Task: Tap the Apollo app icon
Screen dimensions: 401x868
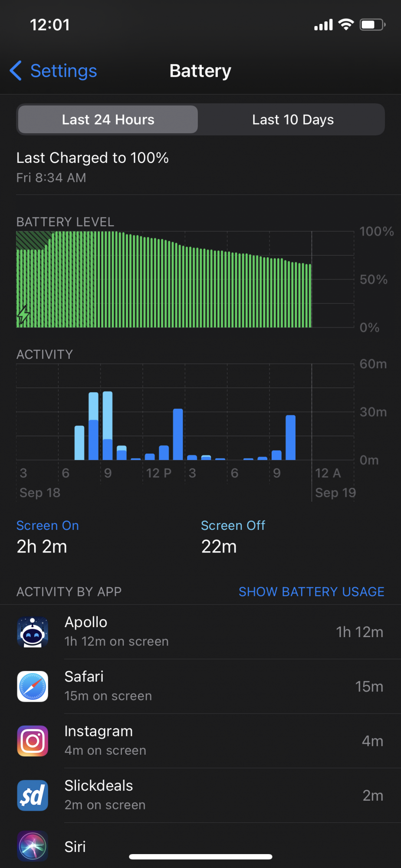Action: 33,632
